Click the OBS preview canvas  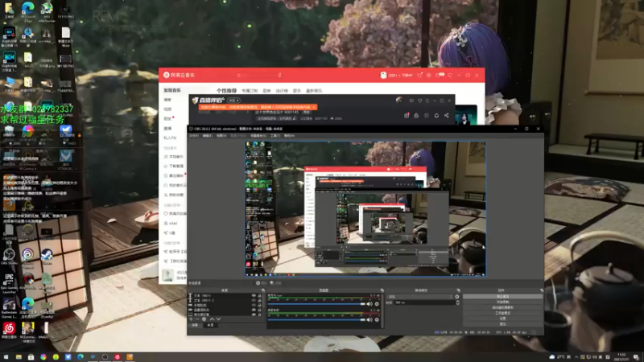click(x=365, y=209)
